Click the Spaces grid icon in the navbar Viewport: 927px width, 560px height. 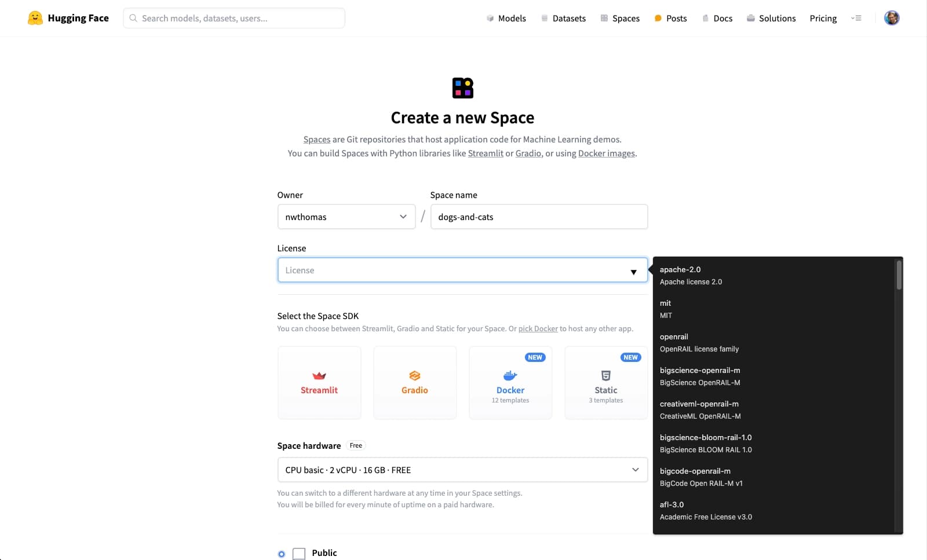tap(604, 18)
